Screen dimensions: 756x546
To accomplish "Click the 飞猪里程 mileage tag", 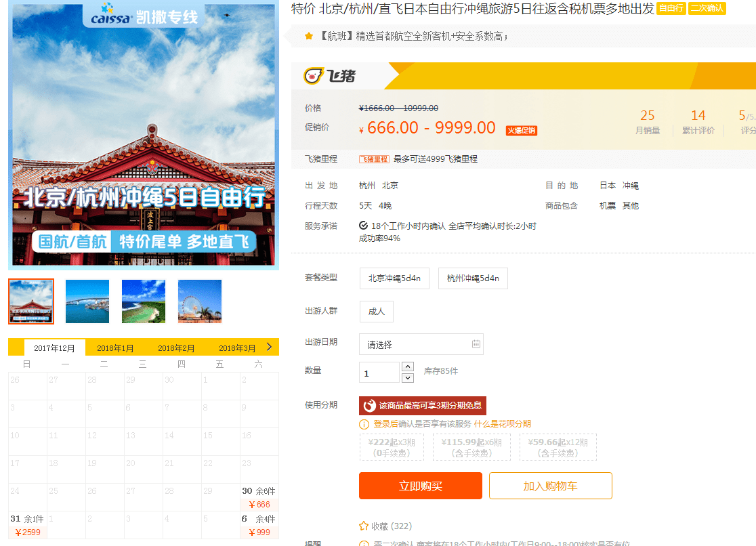I will point(374,159).
